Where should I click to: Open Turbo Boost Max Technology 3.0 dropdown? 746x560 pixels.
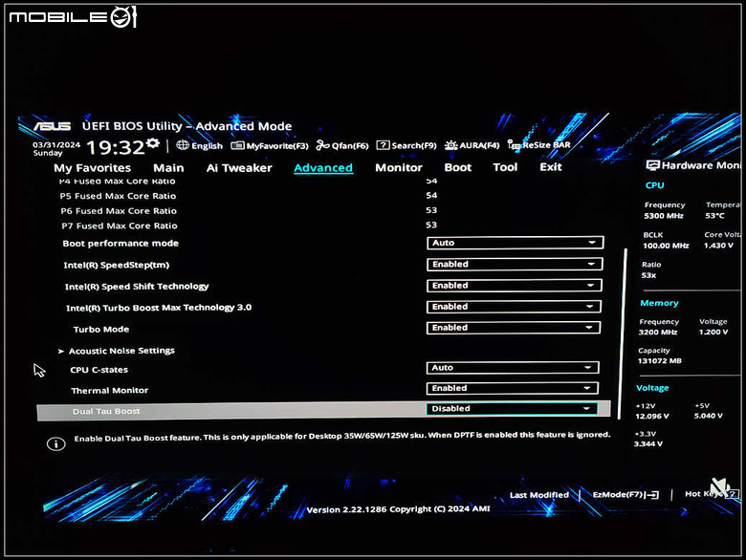(x=514, y=307)
